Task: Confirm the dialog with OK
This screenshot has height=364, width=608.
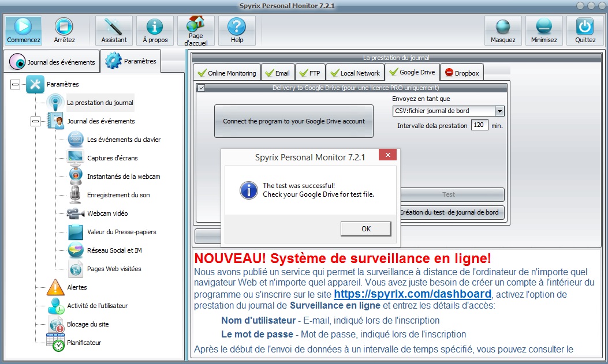Action: click(x=365, y=229)
